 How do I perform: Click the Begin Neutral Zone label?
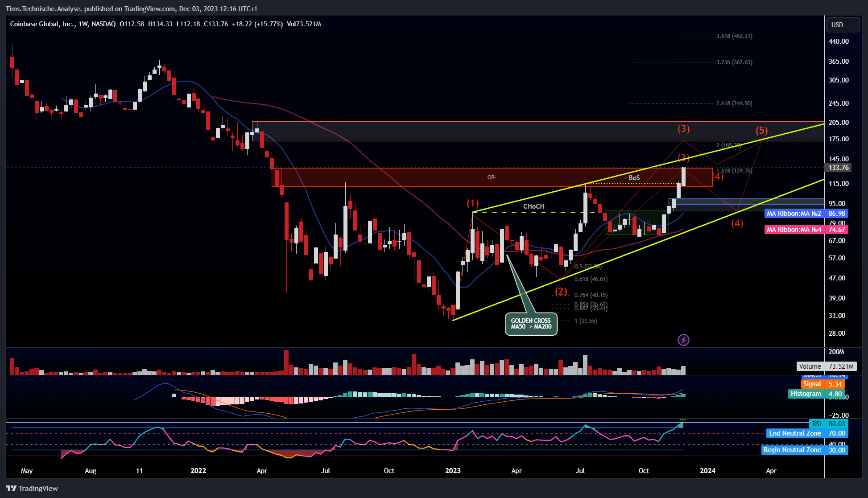pyautogui.click(x=792, y=450)
